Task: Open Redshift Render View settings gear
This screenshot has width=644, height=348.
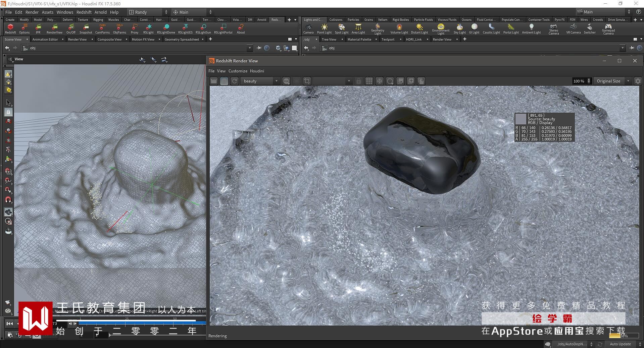Action: (638, 81)
